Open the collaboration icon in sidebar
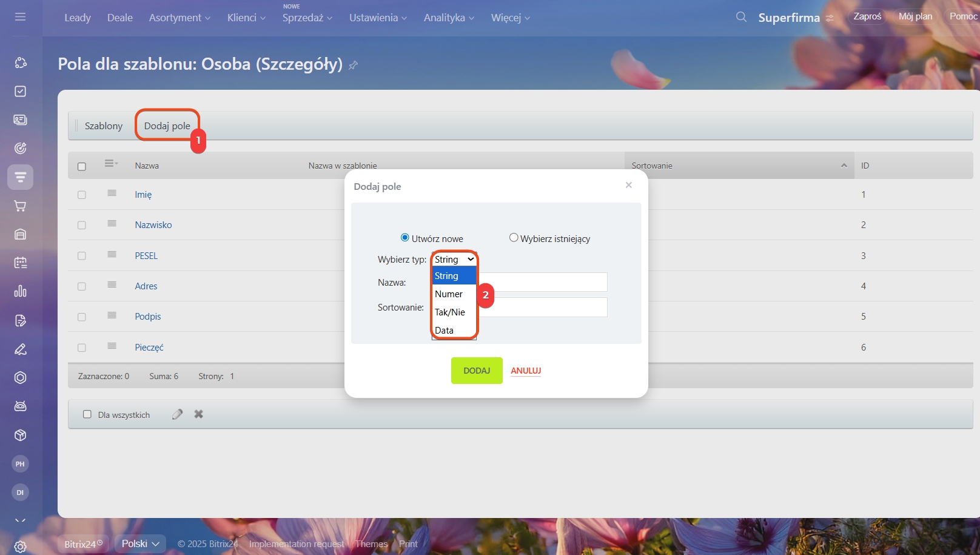 (x=20, y=62)
